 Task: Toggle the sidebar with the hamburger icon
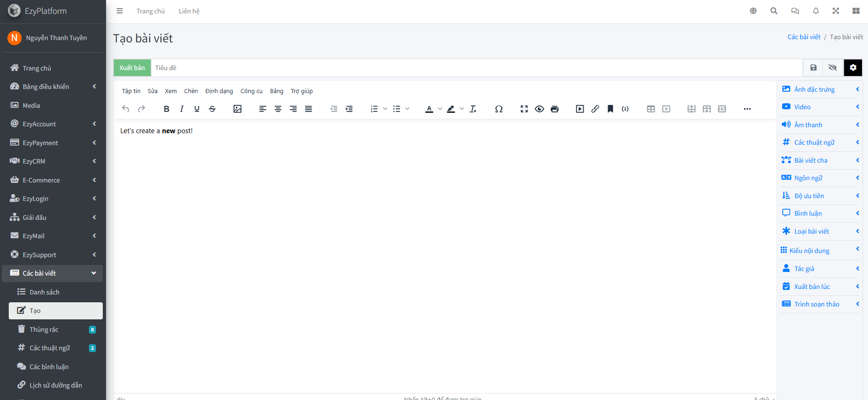point(120,11)
